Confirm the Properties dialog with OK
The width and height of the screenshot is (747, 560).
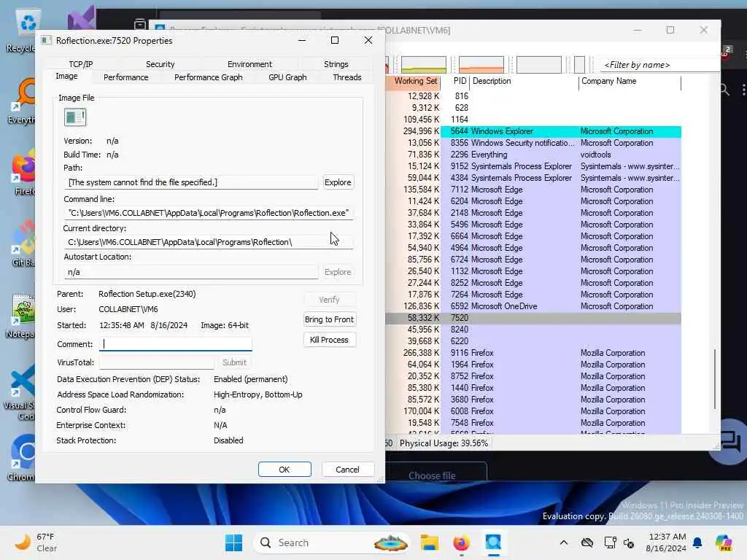click(x=285, y=470)
